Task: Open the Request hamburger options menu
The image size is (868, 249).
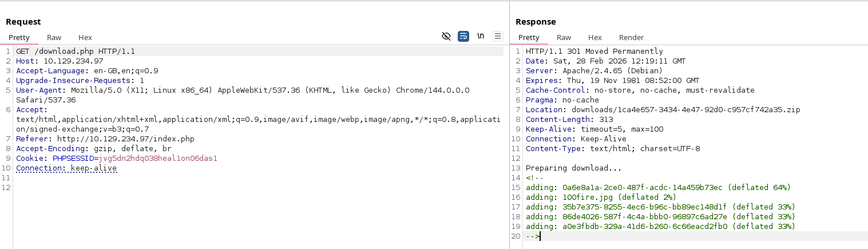Action: 498,36
